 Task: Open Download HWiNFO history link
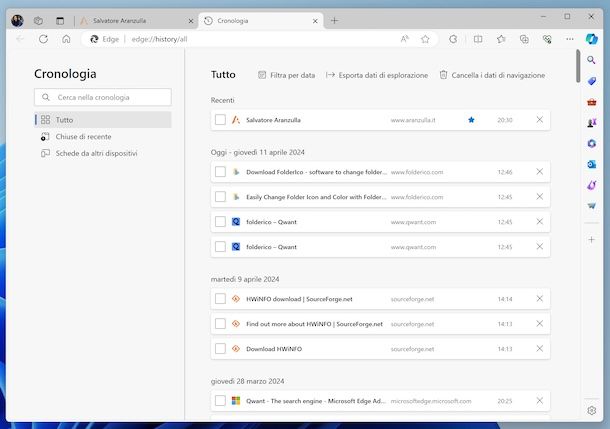pos(274,348)
